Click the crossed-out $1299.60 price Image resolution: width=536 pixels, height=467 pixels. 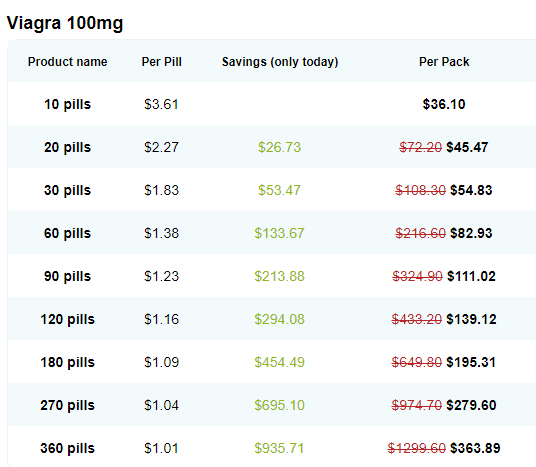tap(417, 448)
